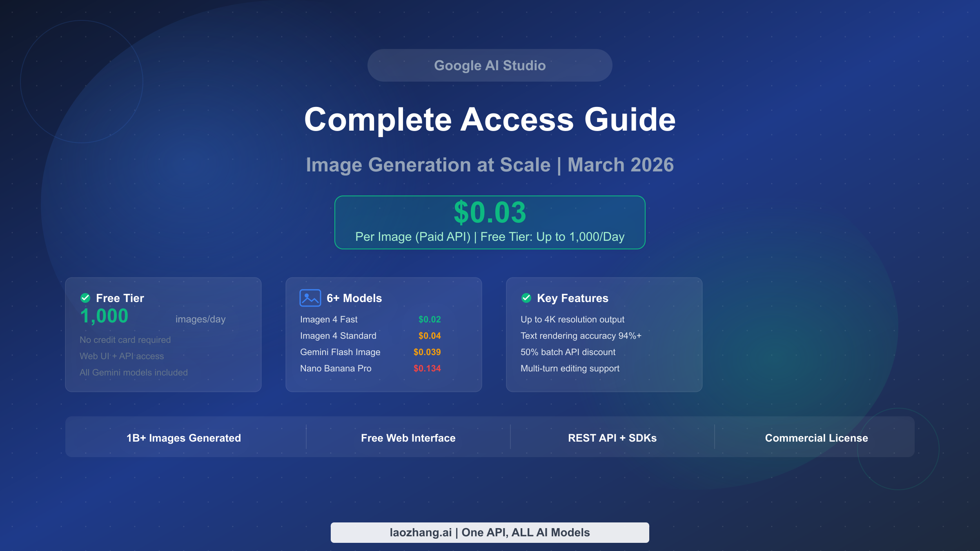Screen dimensions: 980x551
Task: Click the No credit card required line
Action: (125, 340)
